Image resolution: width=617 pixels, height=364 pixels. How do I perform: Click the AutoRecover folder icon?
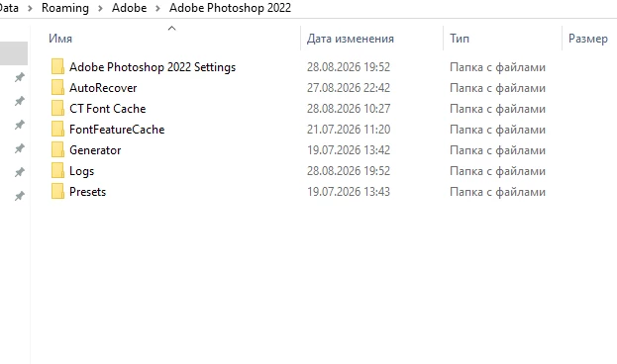(x=57, y=87)
